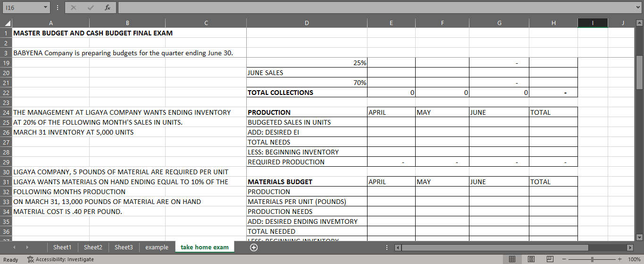Select the REQUIRED PRODUCTION cell
644x264 pixels.
tap(307, 162)
